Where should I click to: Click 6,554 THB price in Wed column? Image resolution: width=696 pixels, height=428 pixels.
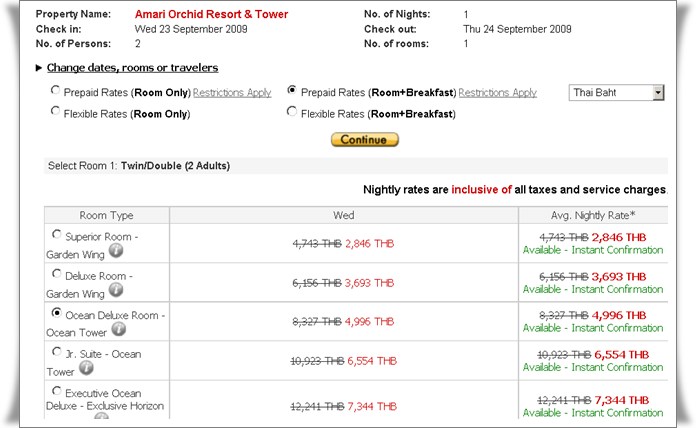point(372,361)
